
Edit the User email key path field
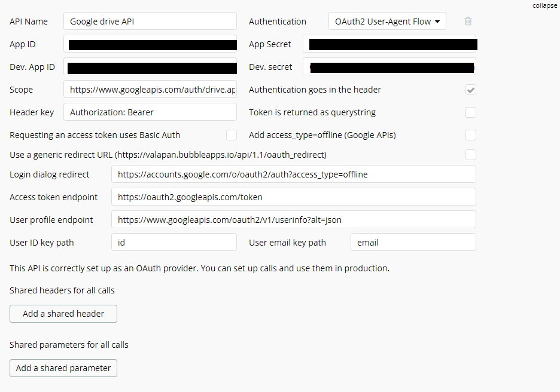pyautogui.click(x=413, y=243)
